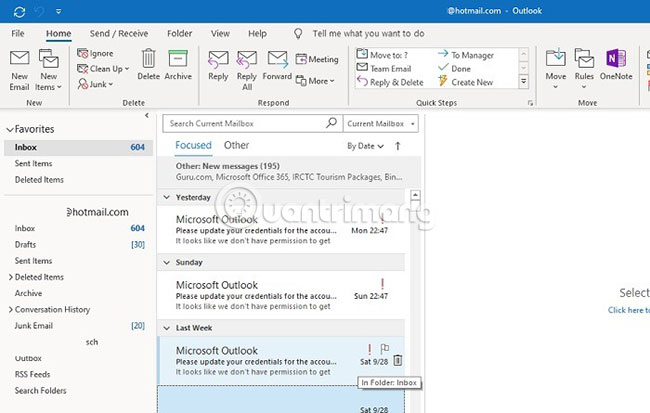Viewport: 650px width, 413px height.
Task: Collapse the folder pane
Action: [147, 116]
